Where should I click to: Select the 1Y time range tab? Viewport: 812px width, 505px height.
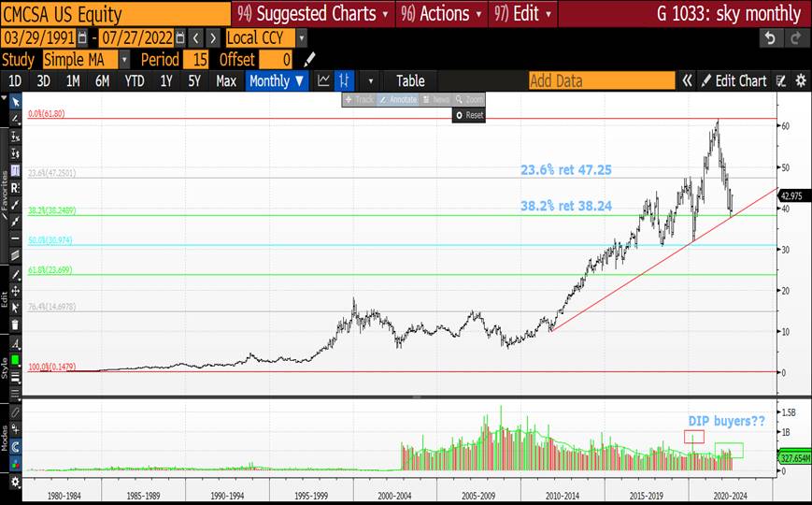(166, 80)
